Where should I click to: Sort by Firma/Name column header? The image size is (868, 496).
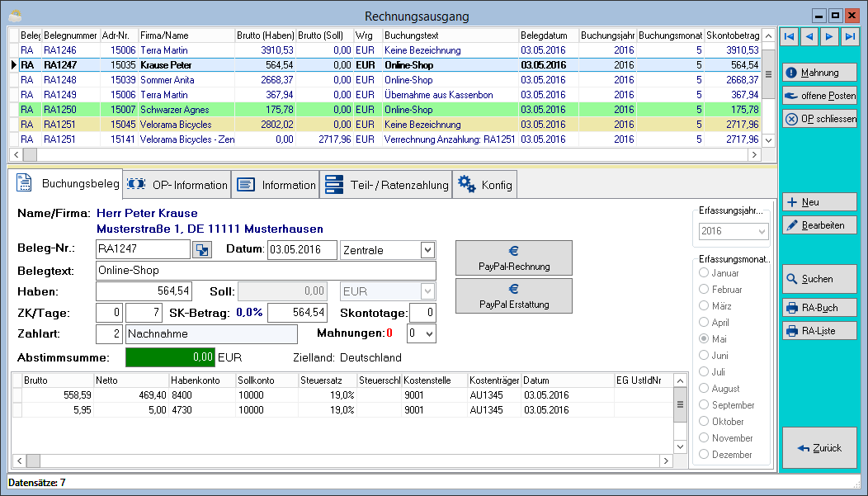tap(186, 35)
